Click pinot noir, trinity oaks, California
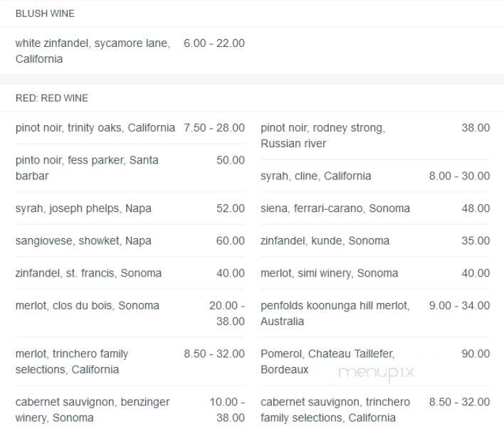This screenshot has width=504, height=431. pos(95,128)
